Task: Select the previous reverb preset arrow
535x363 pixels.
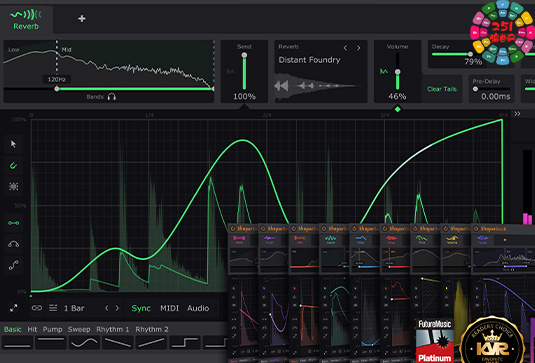Action: point(345,48)
